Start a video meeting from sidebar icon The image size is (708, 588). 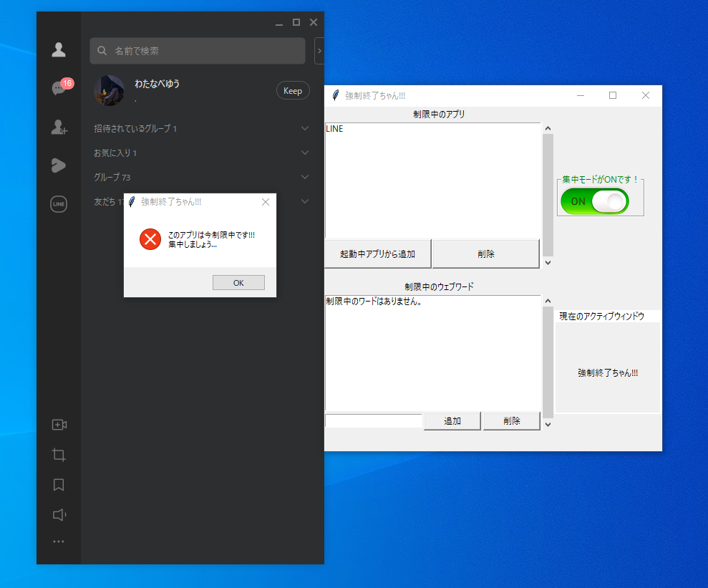point(59,425)
